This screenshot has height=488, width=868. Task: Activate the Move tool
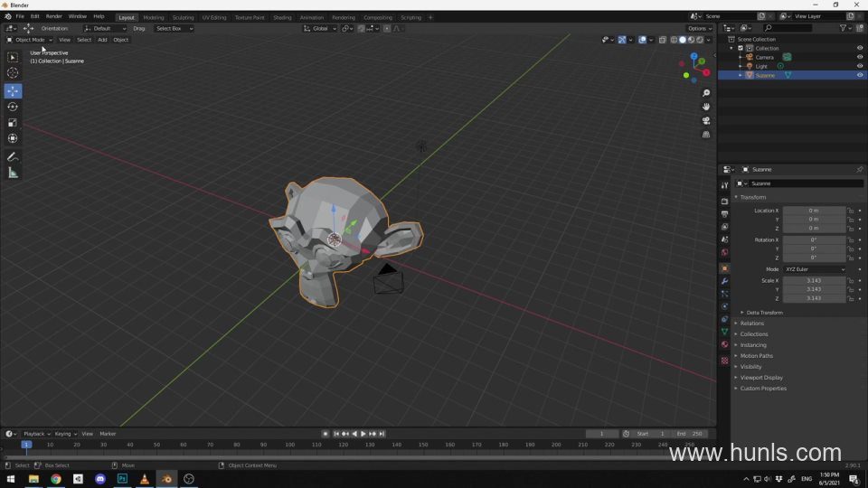point(13,90)
